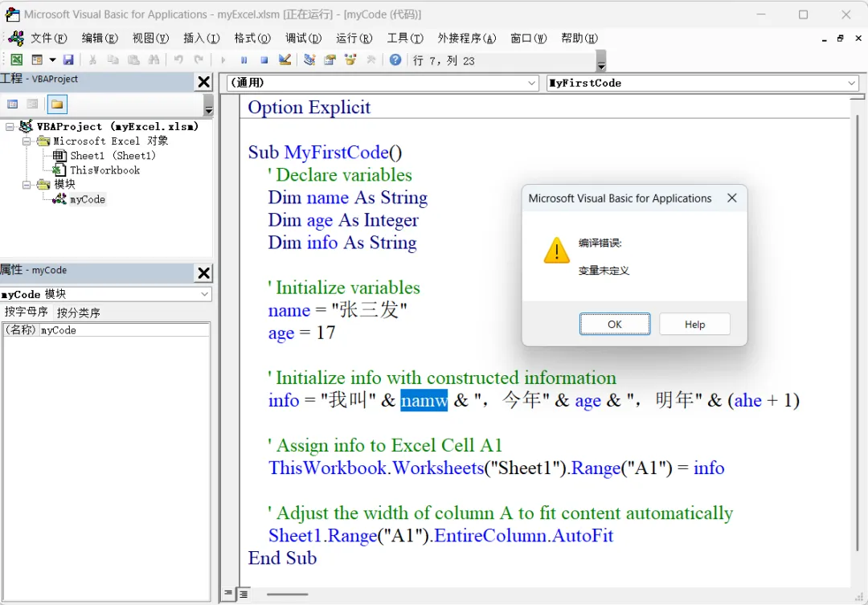
Task: Click the Option Explicit line
Action: [309, 107]
